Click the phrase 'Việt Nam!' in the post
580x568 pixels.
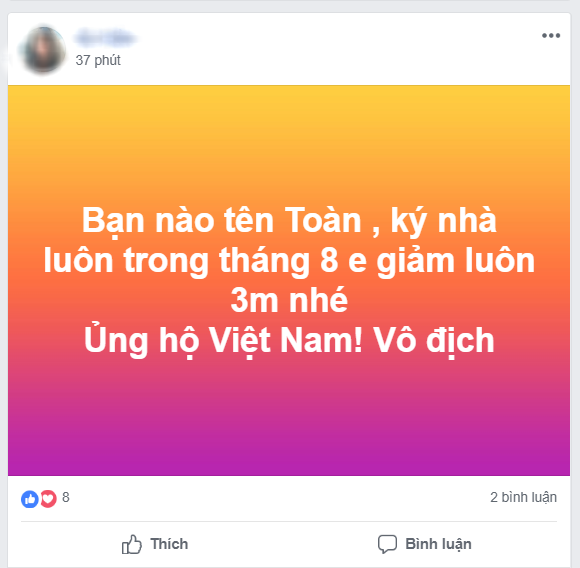pyautogui.click(x=286, y=341)
